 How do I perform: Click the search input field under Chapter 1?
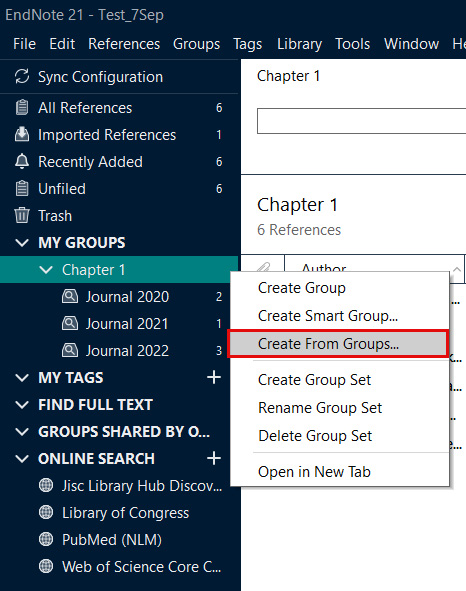point(361,121)
